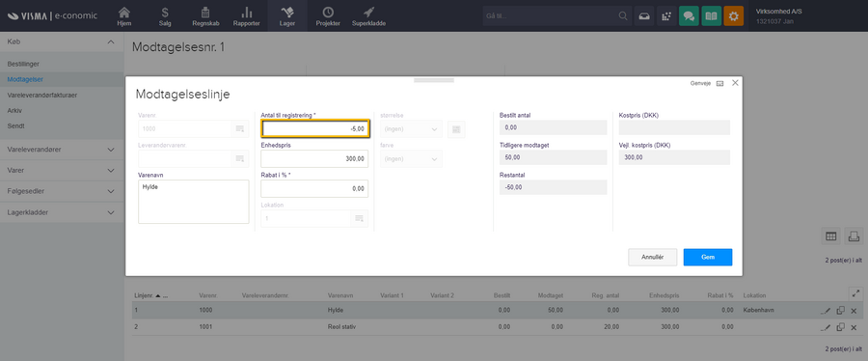The height and width of the screenshot is (361, 868).
Task: Click the Modtaget column header
Action: (552, 295)
